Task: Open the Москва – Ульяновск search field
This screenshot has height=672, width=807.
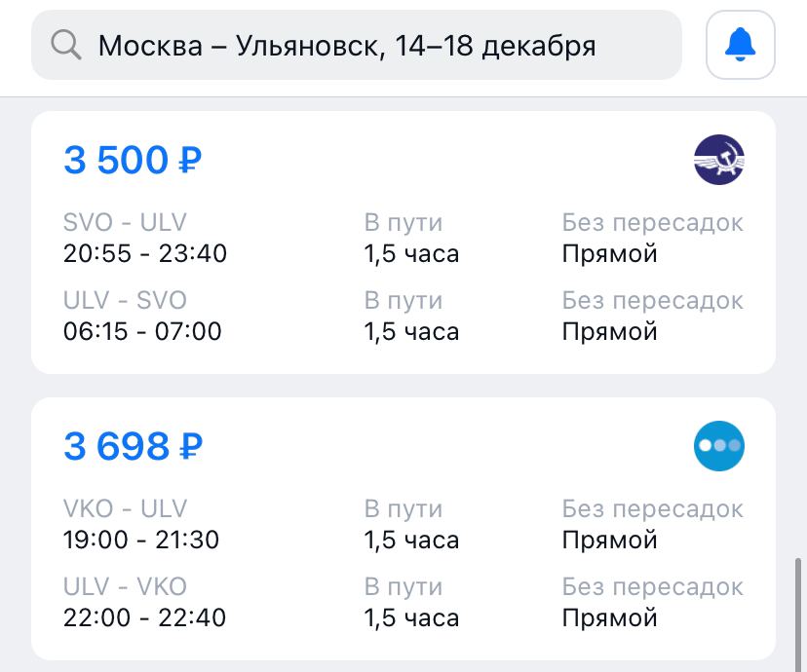Action: coord(356,45)
